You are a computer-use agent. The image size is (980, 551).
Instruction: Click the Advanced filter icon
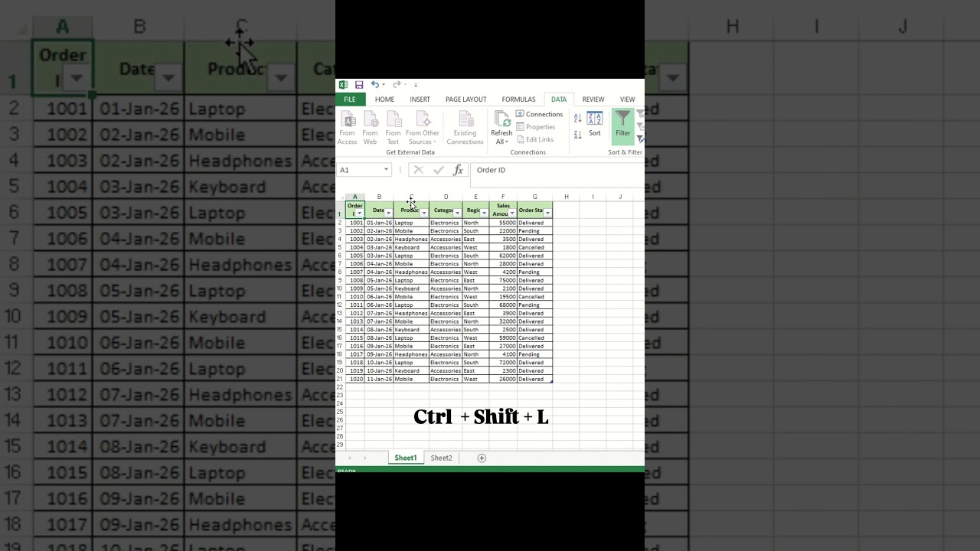pos(641,139)
